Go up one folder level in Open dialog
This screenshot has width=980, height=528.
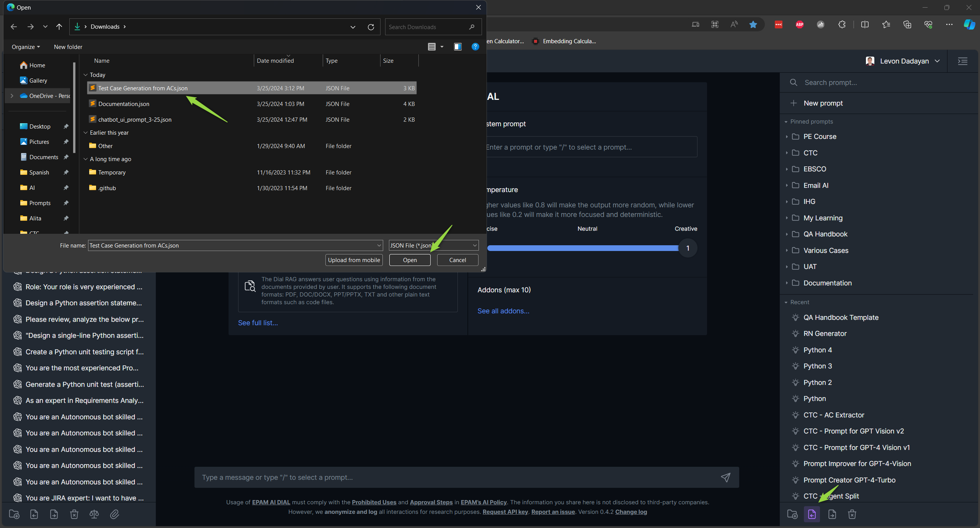tap(59, 27)
